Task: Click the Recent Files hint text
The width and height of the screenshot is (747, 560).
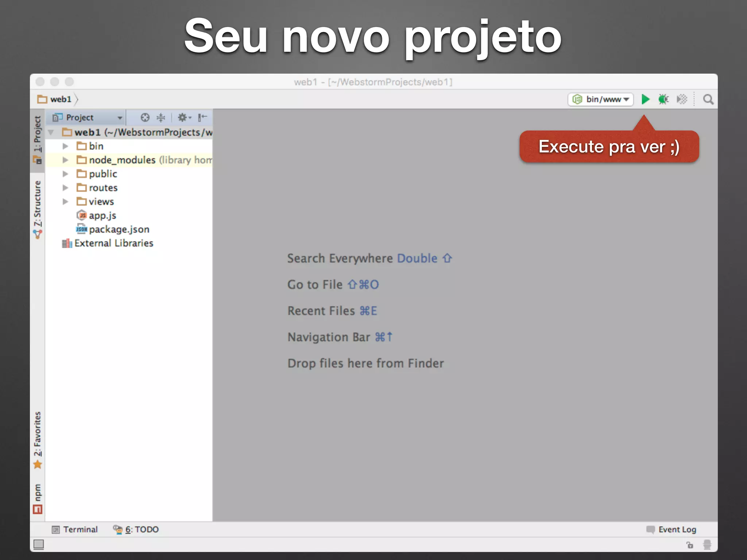Action: (332, 311)
